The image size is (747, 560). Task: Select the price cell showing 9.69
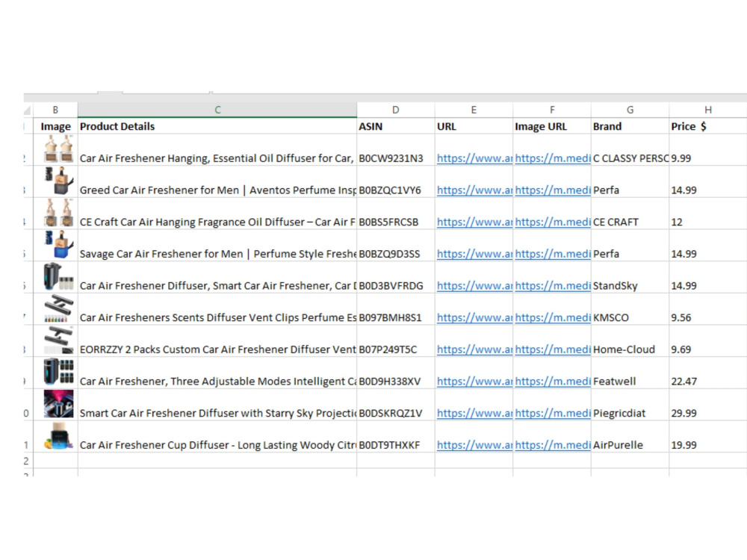(708, 341)
